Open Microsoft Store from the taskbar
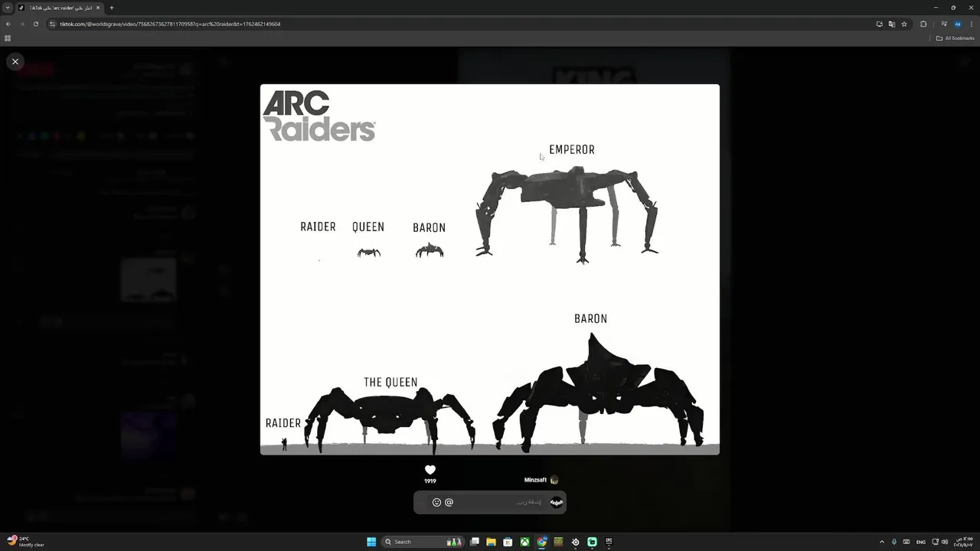Image resolution: width=980 pixels, height=551 pixels. pos(508,542)
